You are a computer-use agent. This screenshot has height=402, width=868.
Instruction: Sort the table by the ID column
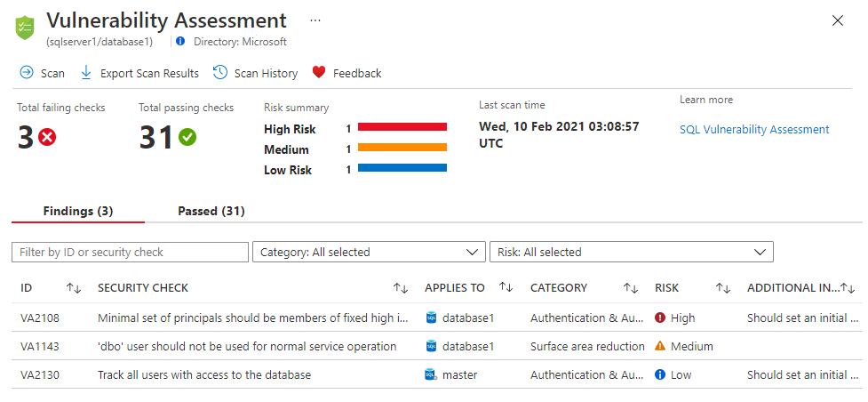74,288
